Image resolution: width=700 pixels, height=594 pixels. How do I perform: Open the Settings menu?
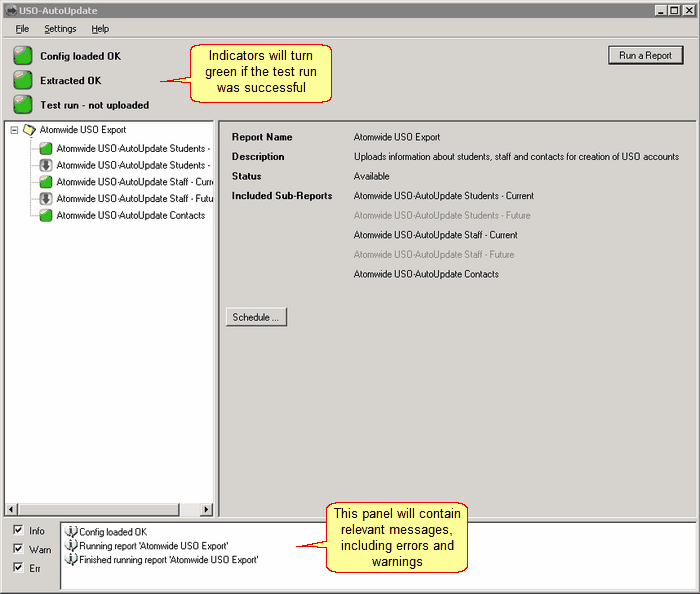tap(60, 29)
